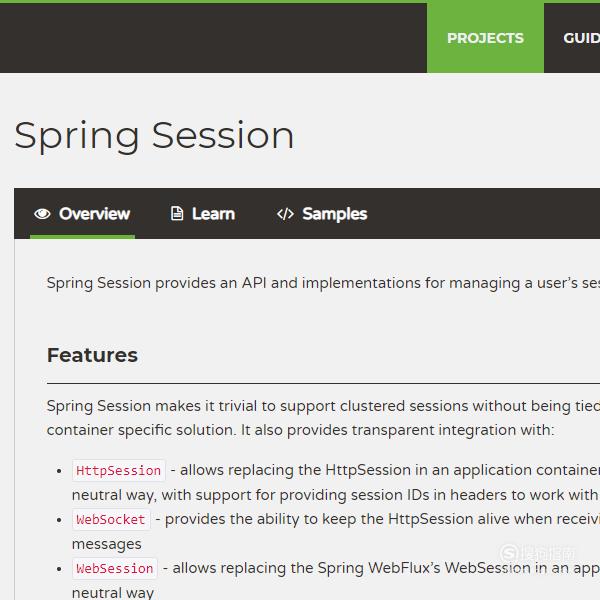Click the green underline beneath Overview tab
The width and height of the screenshot is (600, 600).
click(x=82, y=237)
